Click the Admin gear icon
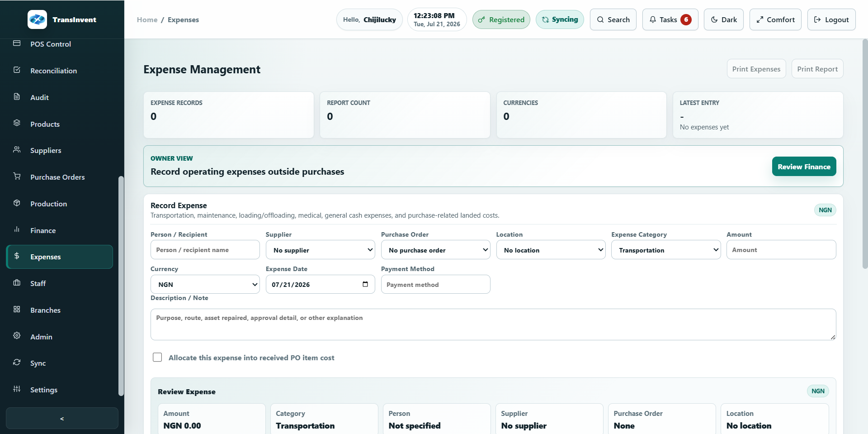Image resolution: width=868 pixels, height=434 pixels. 17,336
